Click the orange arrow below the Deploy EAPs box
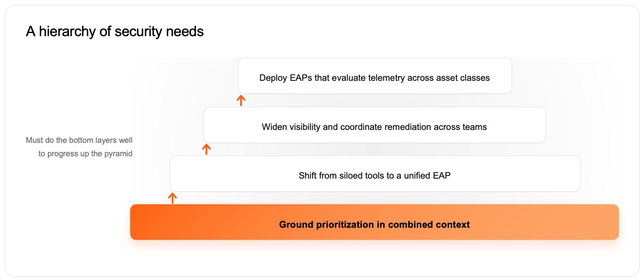Viewport: 644px width, 280px height. [x=241, y=100]
